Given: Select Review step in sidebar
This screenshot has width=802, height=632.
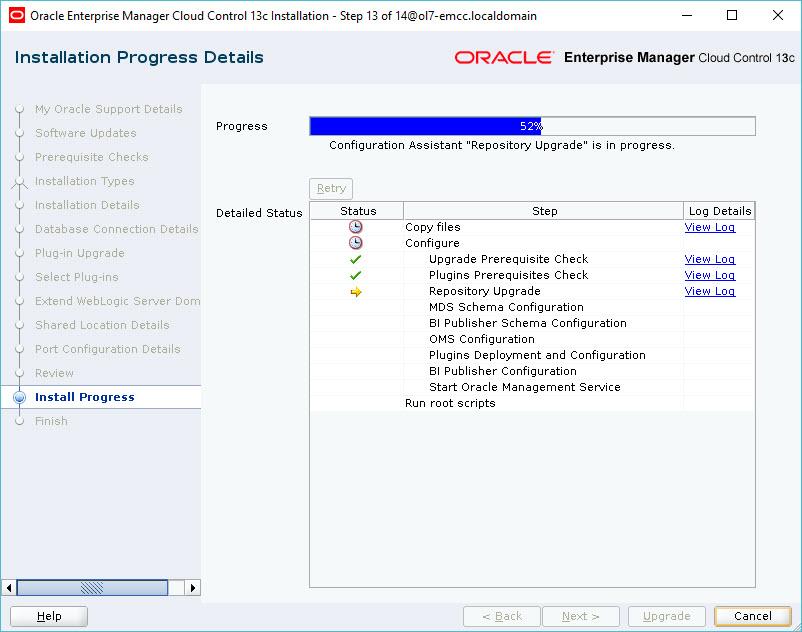Looking at the screenshot, I should pyautogui.click(x=54, y=373).
